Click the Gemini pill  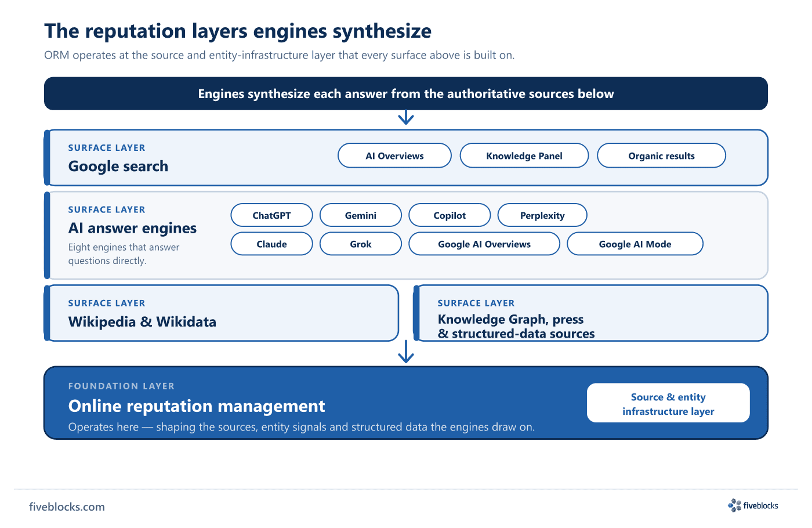(361, 215)
